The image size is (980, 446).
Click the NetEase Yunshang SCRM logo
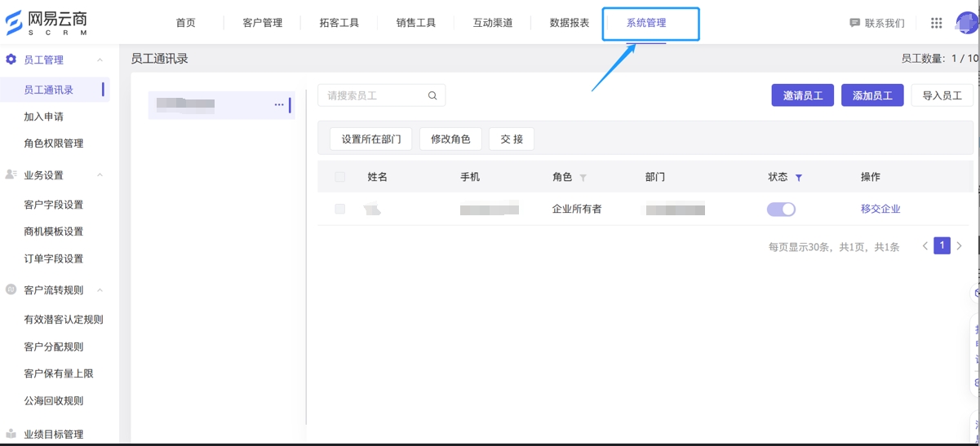(x=47, y=23)
